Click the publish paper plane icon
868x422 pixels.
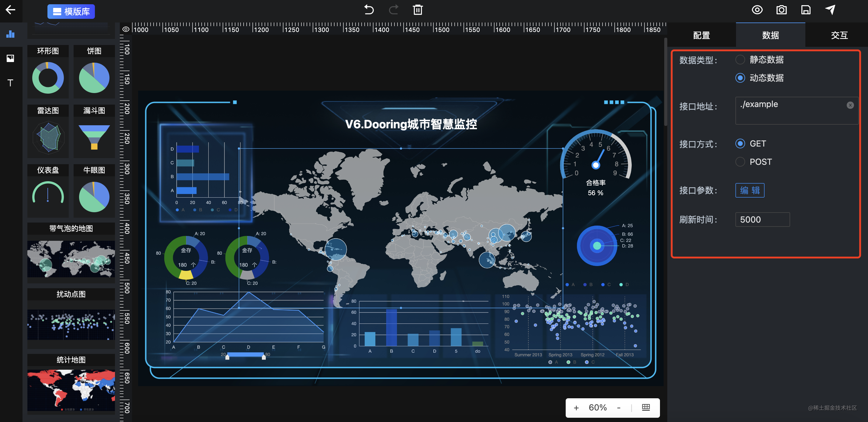pyautogui.click(x=830, y=10)
